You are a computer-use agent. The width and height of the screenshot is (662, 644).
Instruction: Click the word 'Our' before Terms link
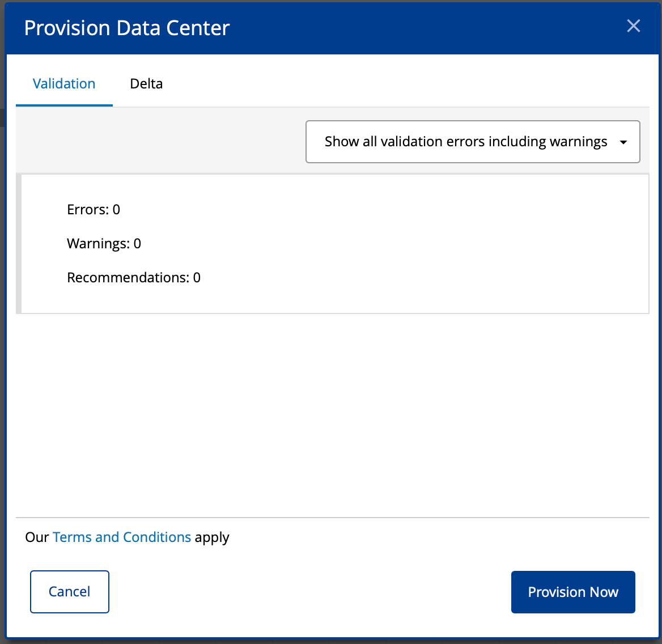click(x=37, y=537)
